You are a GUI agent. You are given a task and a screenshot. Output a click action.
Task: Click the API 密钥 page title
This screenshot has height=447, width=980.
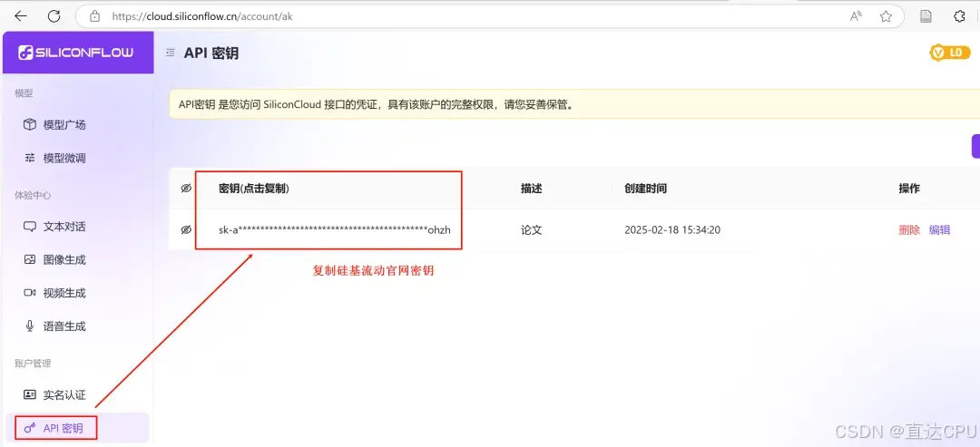211,53
